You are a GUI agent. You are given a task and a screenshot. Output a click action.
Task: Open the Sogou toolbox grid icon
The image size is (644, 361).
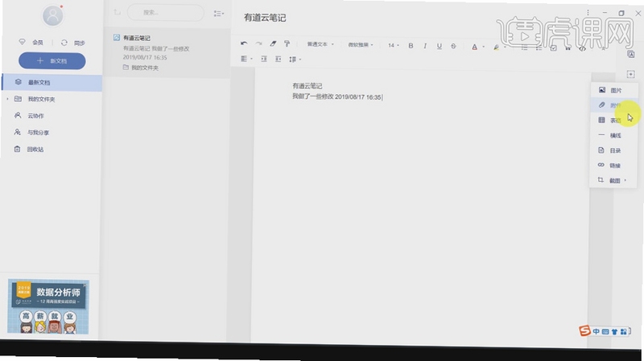(623, 331)
